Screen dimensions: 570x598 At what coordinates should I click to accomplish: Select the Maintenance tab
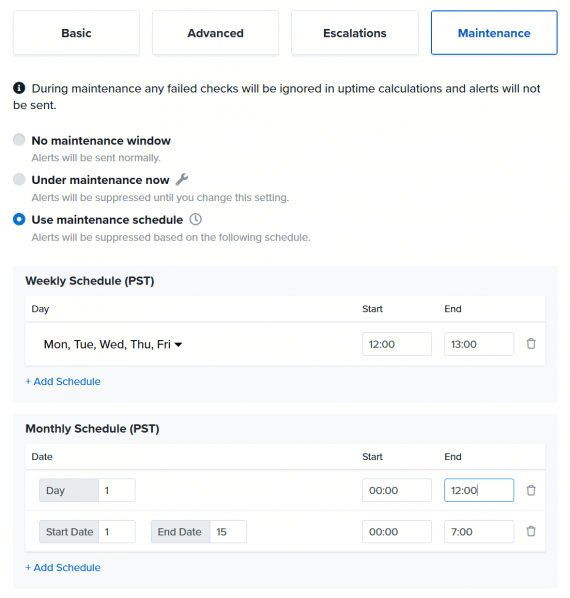pyautogui.click(x=494, y=33)
